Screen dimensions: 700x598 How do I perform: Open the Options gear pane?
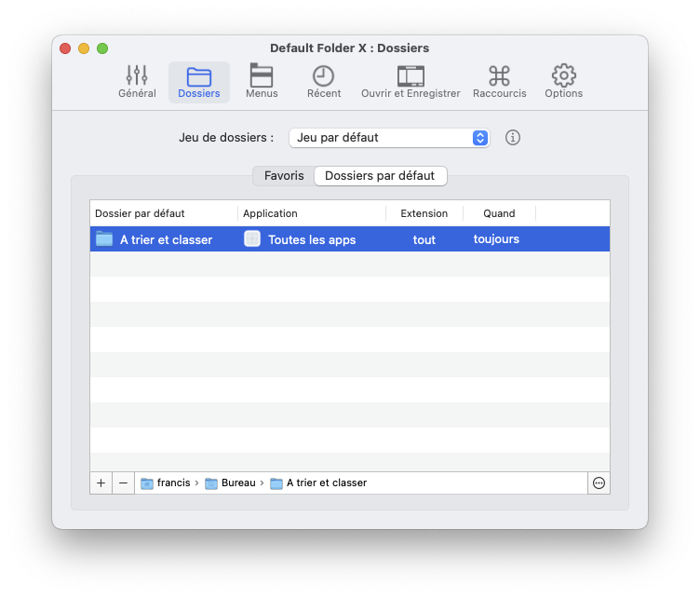(563, 82)
